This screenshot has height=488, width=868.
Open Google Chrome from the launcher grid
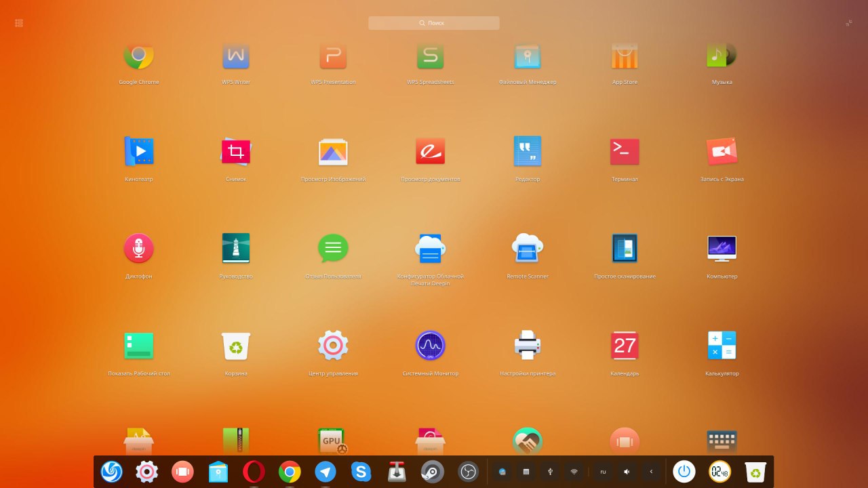tap(139, 57)
